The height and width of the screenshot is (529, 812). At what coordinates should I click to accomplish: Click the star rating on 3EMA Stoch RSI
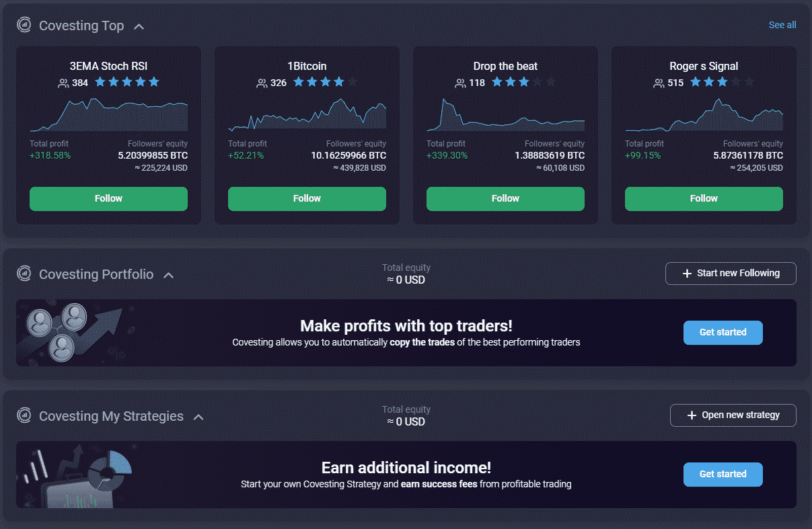[126, 82]
